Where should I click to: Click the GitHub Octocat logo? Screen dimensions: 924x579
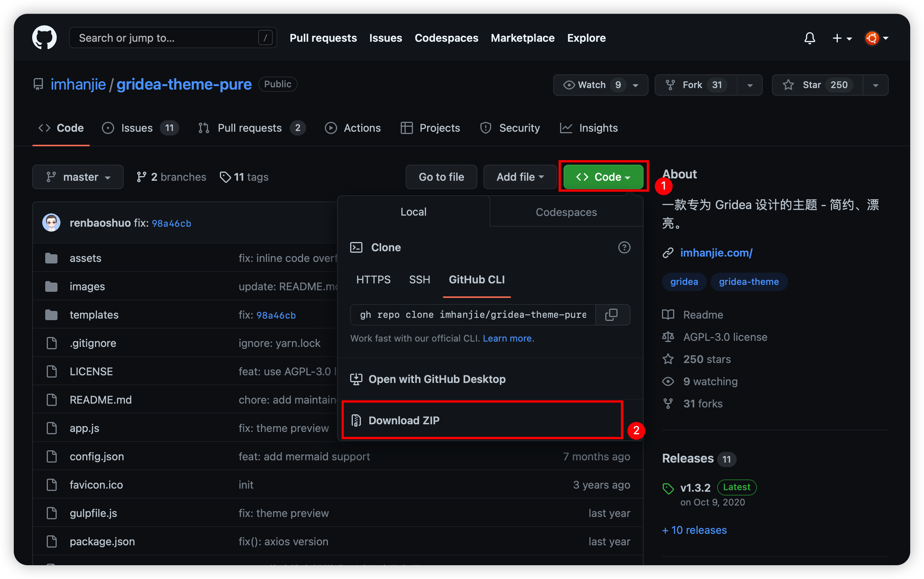[44, 38]
